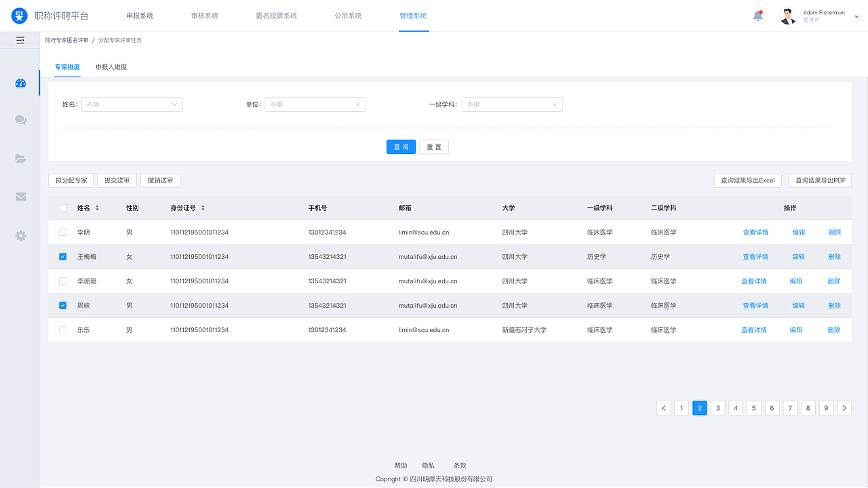Open the dashboard panel in the sidebar
The image size is (868, 488).
tap(20, 83)
